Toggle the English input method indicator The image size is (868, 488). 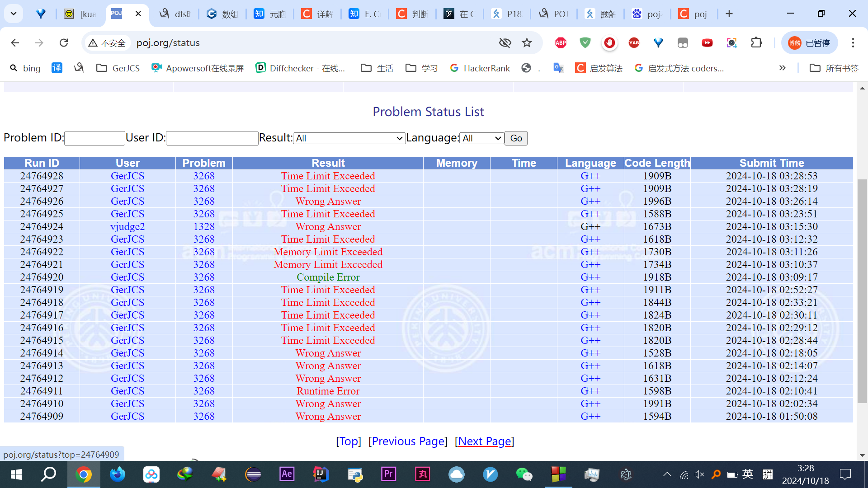[x=748, y=474]
